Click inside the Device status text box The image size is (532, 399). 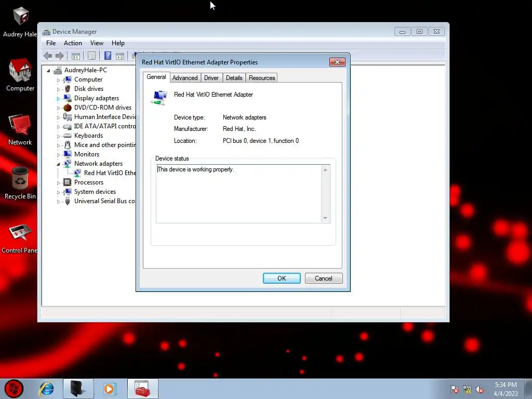(x=239, y=194)
